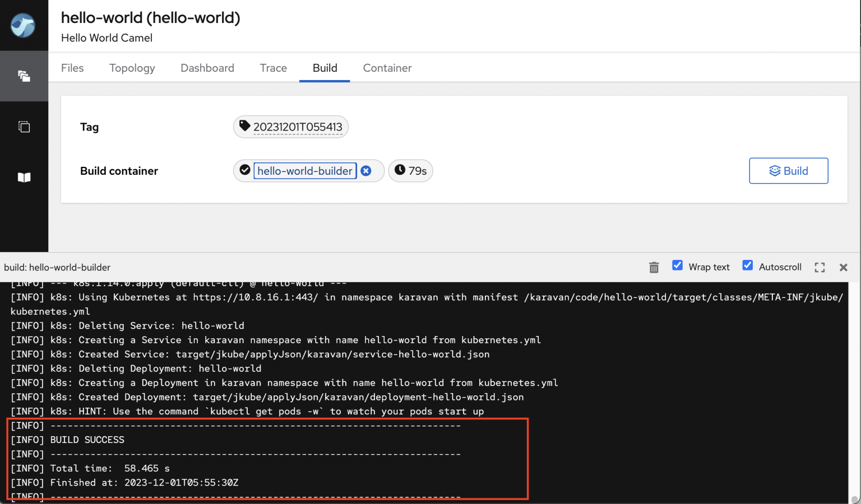This screenshot has height=504, width=861.
Task: Delete hello-world-builder container via x icon
Action: 366,171
